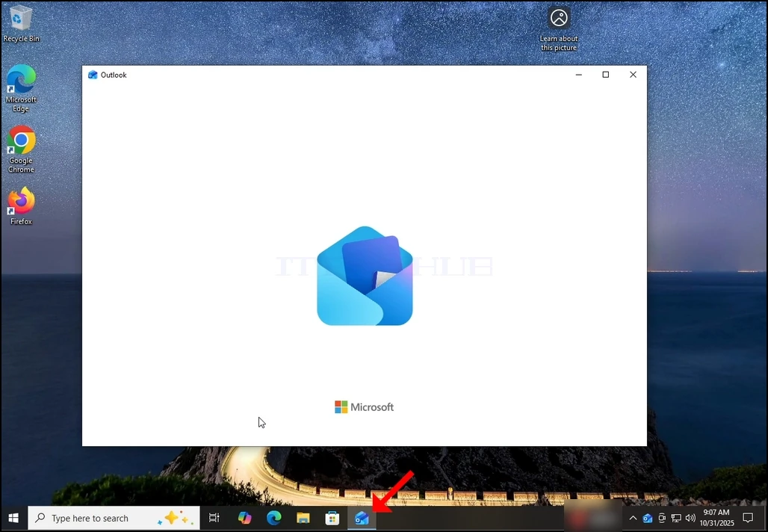This screenshot has height=532, width=768.
Task: Click the Outlook taskbar button
Action: click(x=362, y=518)
